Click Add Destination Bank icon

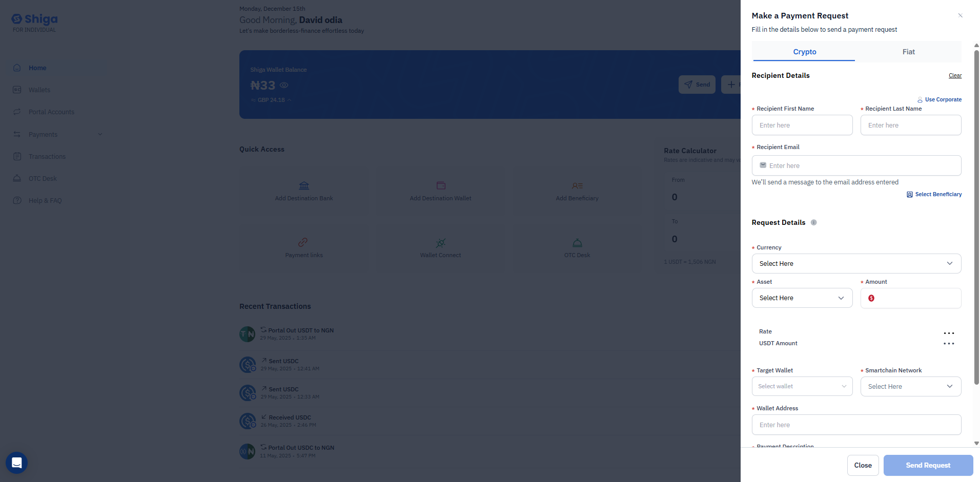click(x=304, y=185)
